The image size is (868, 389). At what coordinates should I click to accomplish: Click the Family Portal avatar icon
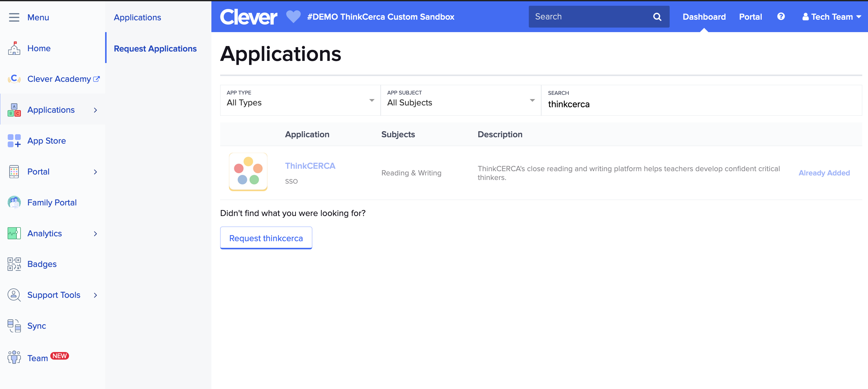coord(14,202)
